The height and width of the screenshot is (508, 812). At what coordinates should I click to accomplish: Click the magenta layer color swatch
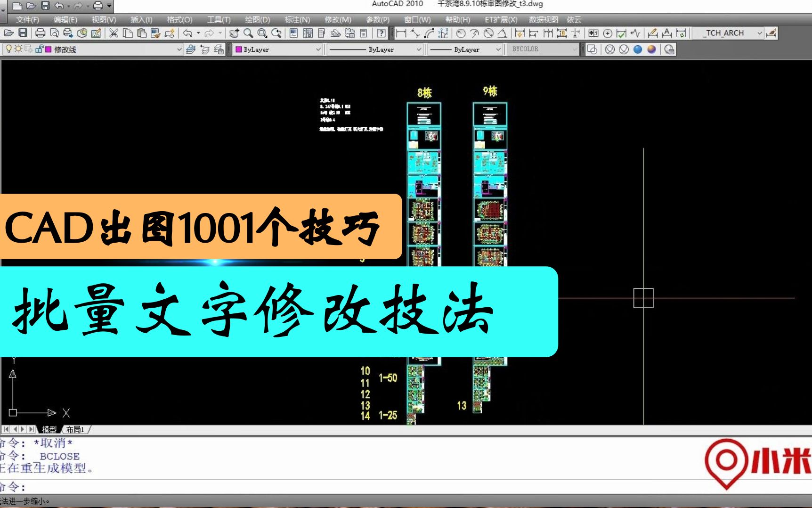point(48,49)
